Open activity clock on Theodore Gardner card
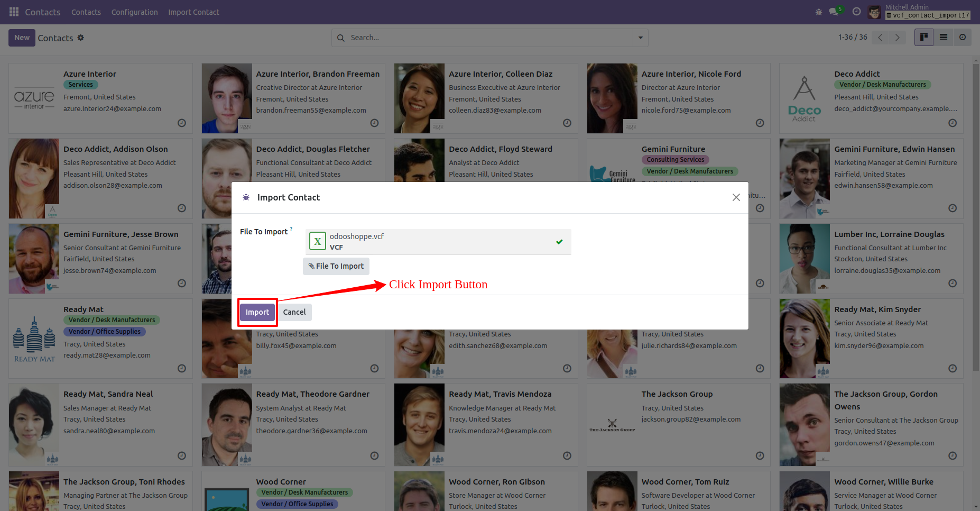The width and height of the screenshot is (980, 511). click(x=374, y=455)
